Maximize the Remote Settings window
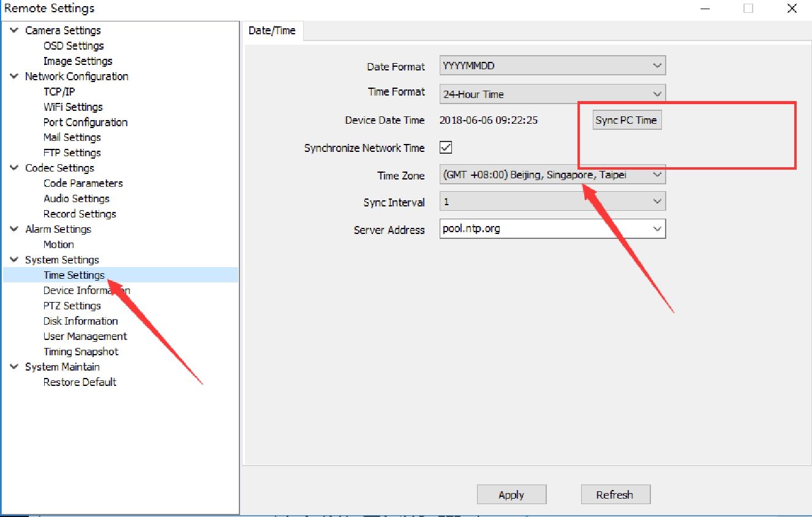812x517 pixels. 748,9
